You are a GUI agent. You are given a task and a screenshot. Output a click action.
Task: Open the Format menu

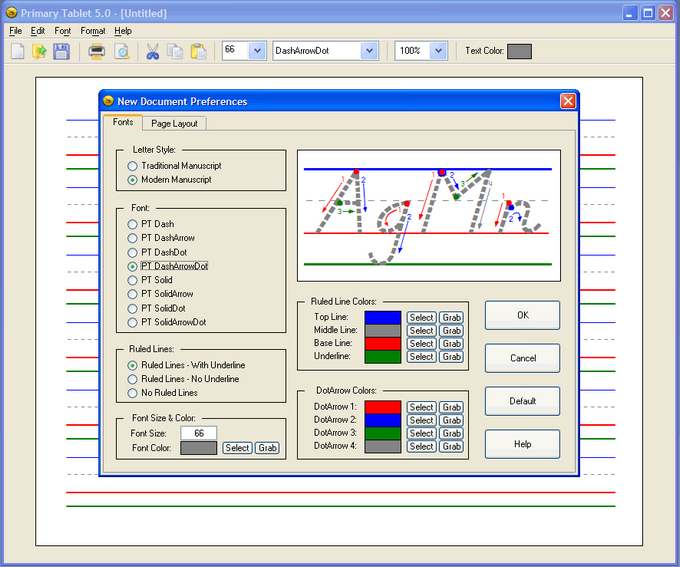93,31
